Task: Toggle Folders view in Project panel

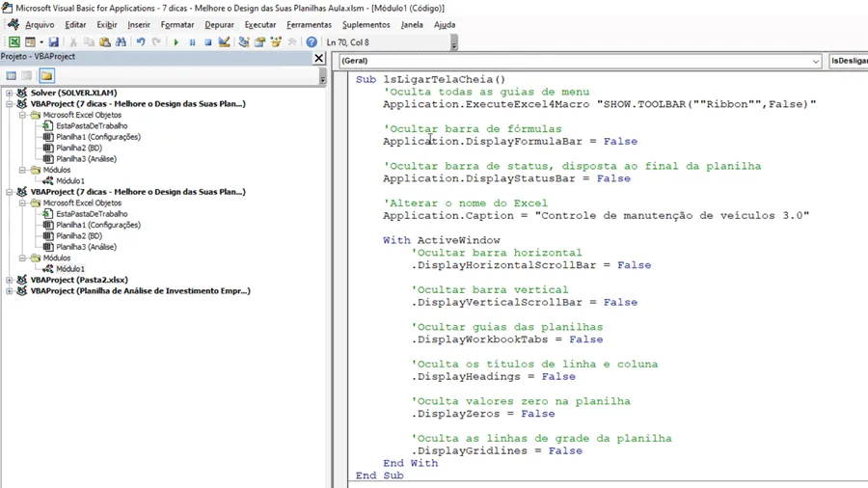Action: click(x=46, y=76)
